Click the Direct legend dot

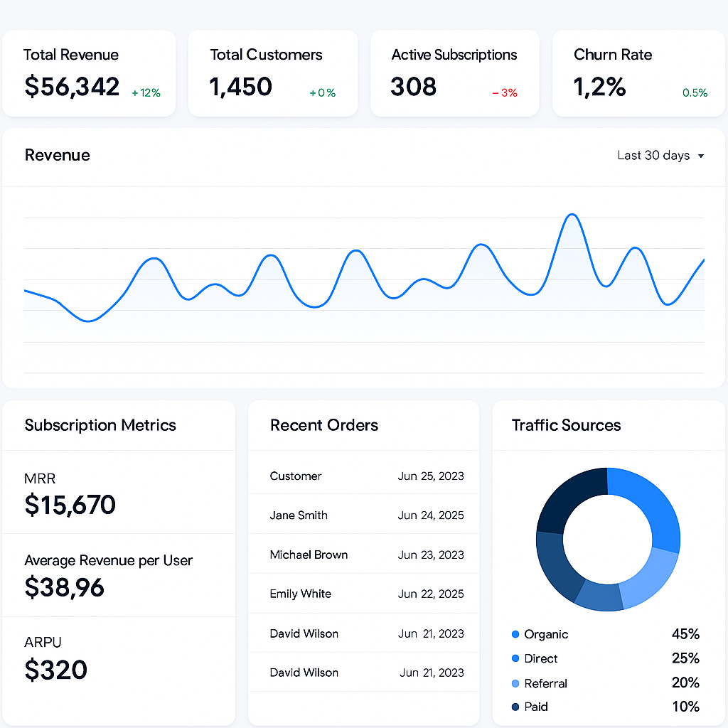pyautogui.click(x=515, y=659)
